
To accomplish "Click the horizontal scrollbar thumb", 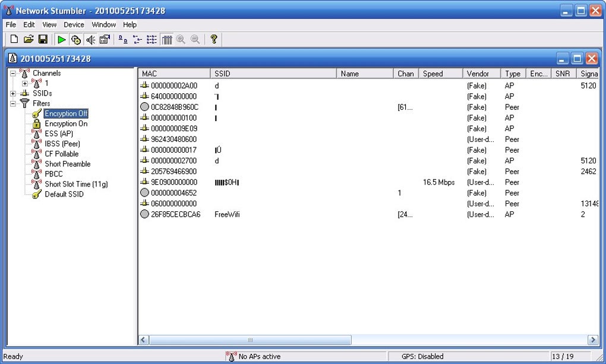I will (250, 340).
